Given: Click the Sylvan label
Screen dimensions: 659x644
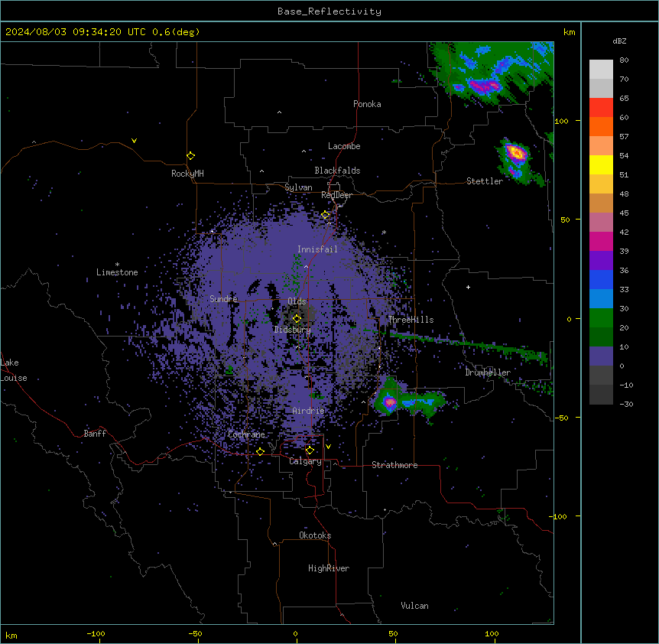Looking at the screenshot, I should (298, 187).
